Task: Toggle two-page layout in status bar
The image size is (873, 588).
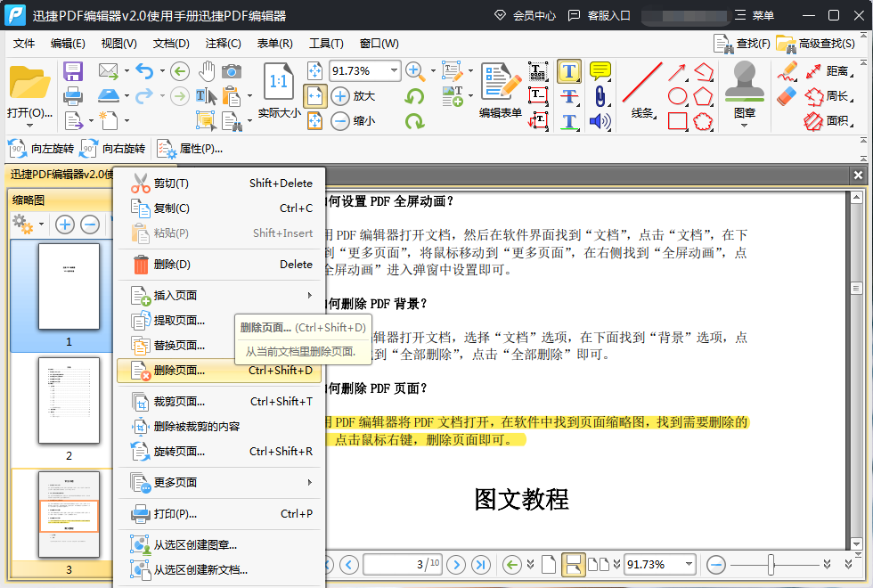Action: click(599, 565)
